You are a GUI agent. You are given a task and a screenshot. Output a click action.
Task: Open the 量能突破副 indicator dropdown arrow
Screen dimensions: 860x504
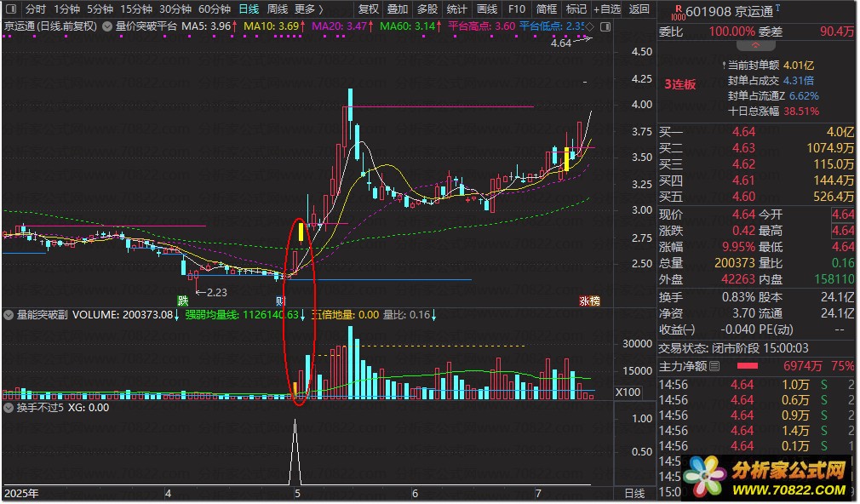pyautogui.click(x=9, y=315)
